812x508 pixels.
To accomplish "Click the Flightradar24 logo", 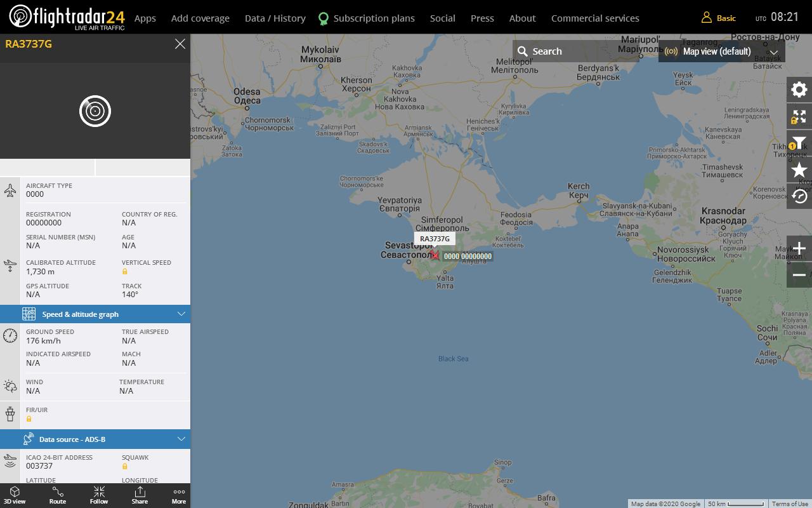I will pyautogui.click(x=67, y=17).
